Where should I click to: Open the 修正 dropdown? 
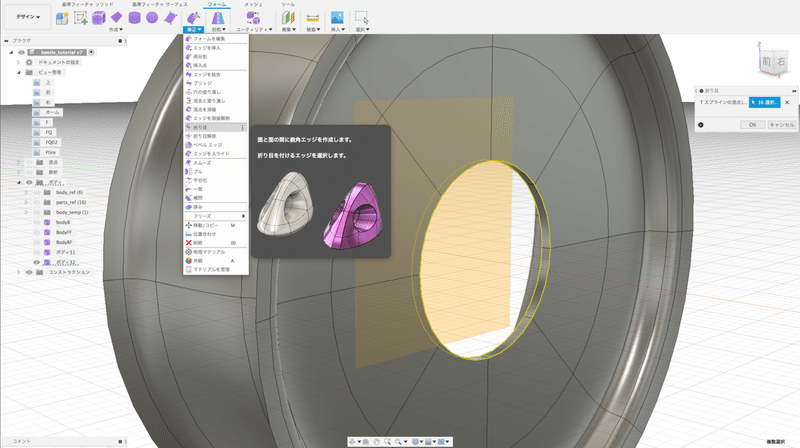click(193, 30)
